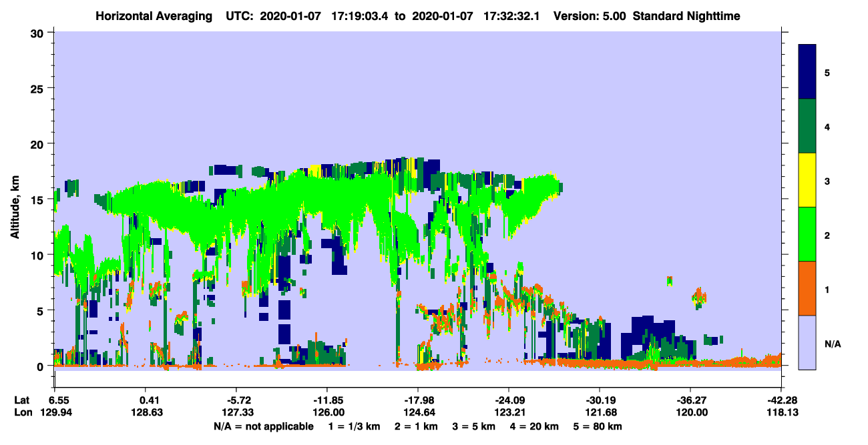
Task: Click the dark green color bar segment for 4
Action: [x=807, y=125]
